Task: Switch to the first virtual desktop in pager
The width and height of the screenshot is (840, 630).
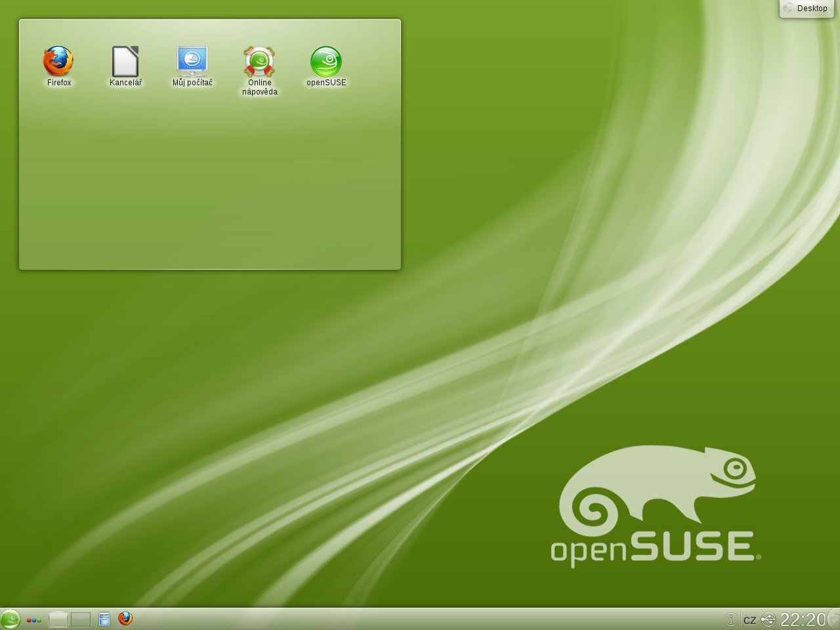Action: point(58,619)
